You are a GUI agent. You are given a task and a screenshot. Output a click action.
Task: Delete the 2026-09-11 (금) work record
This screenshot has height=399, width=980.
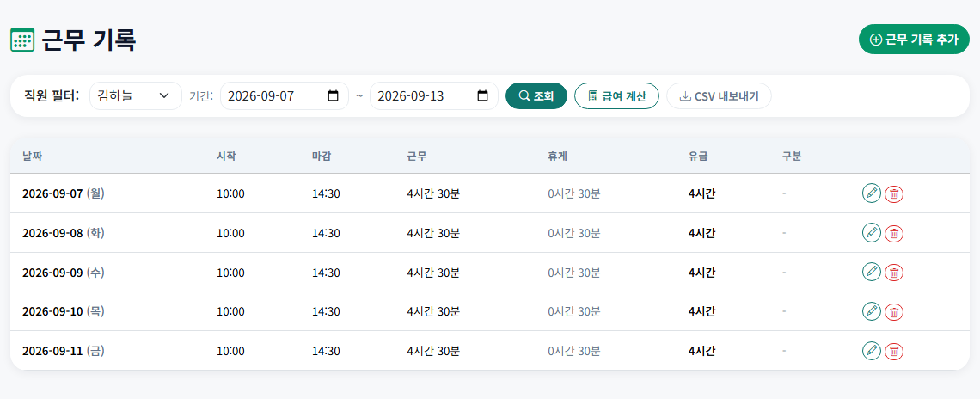pyautogui.click(x=894, y=352)
